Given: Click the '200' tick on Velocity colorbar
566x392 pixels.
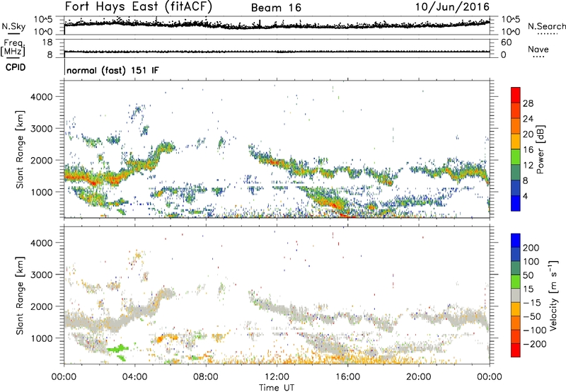Looking at the screenshot, I should click(x=531, y=248).
